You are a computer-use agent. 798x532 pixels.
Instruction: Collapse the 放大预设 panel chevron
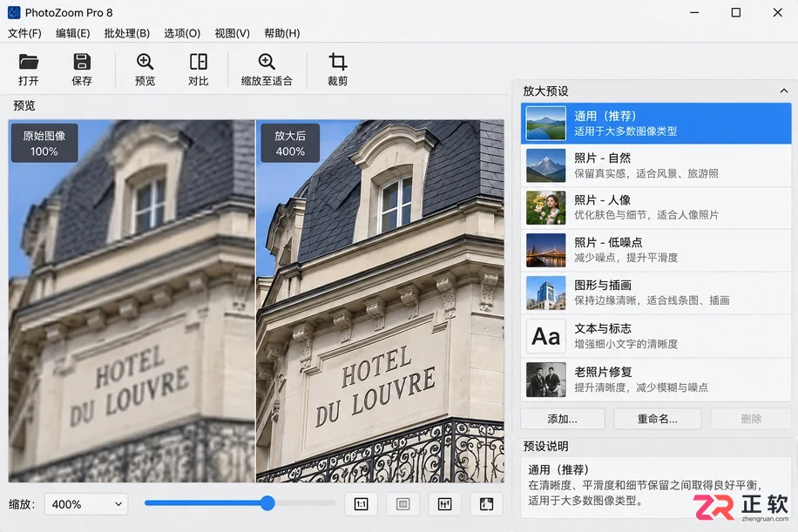point(784,91)
